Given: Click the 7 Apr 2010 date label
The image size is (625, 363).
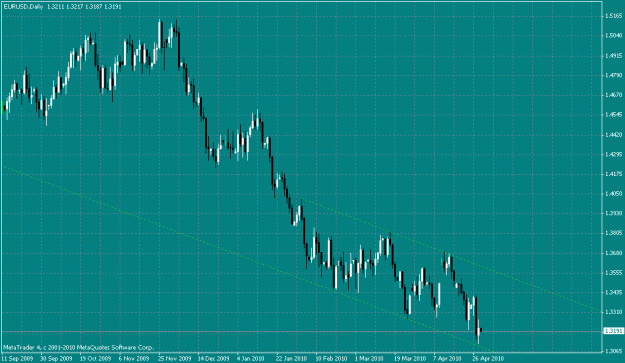Looking at the screenshot, I should point(447,359).
